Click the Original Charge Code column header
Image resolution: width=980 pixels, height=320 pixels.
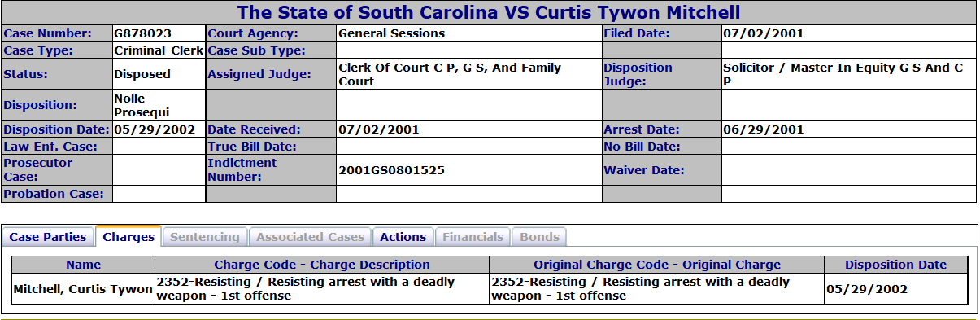coord(657,265)
